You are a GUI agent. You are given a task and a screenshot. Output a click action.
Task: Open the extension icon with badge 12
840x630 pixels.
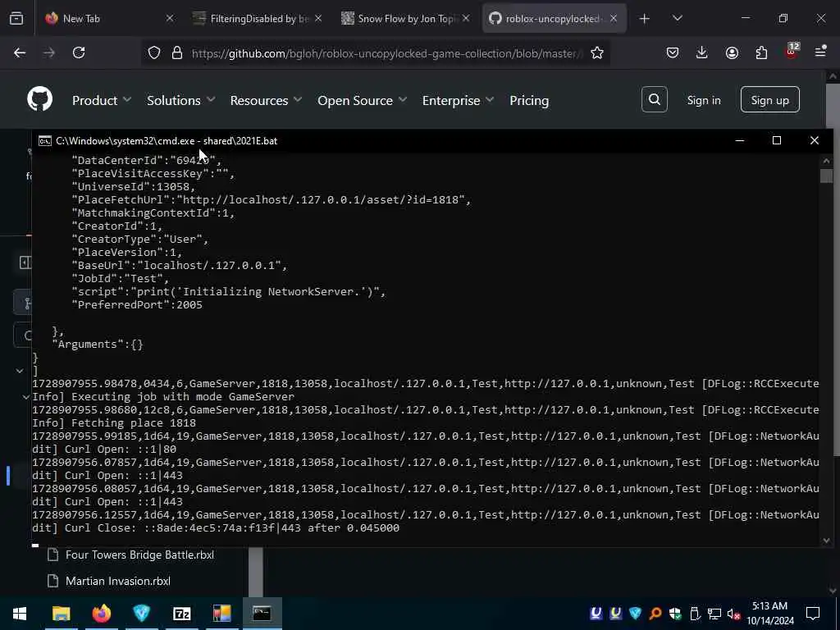[x=792, y=52]
